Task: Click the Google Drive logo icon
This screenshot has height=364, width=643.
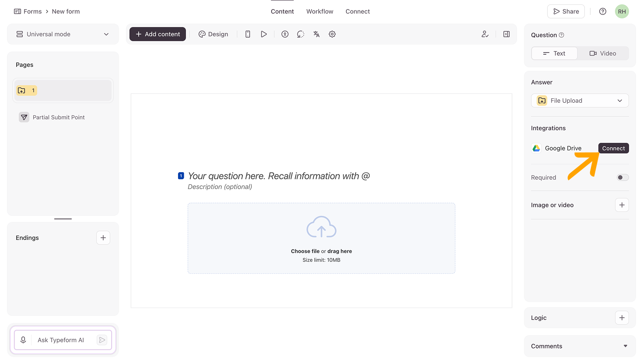Action: click(536, 148)
